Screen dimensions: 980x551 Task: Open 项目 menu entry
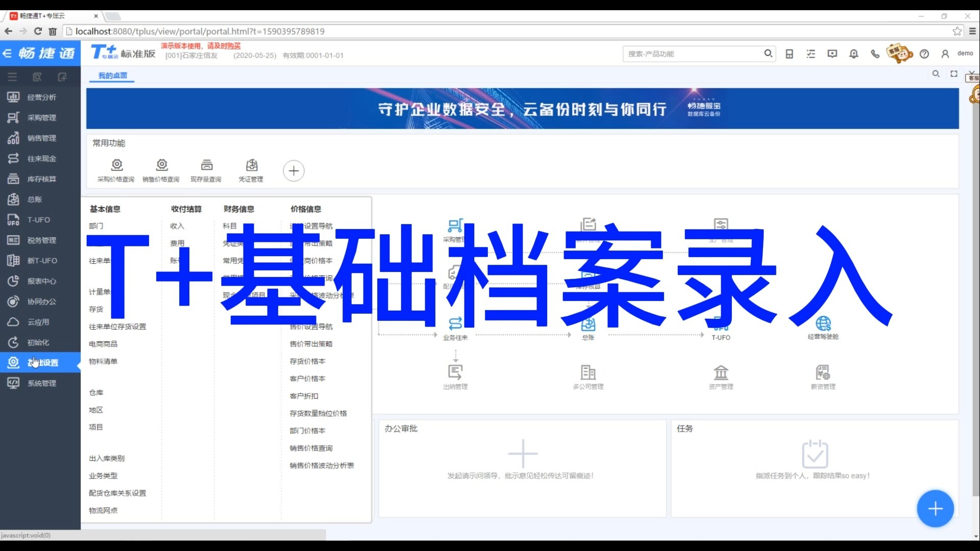point(96,427)
